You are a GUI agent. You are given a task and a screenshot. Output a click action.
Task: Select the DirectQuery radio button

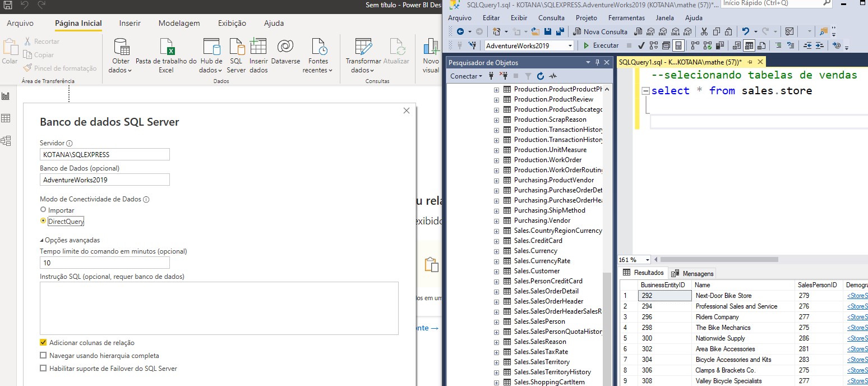43,221
